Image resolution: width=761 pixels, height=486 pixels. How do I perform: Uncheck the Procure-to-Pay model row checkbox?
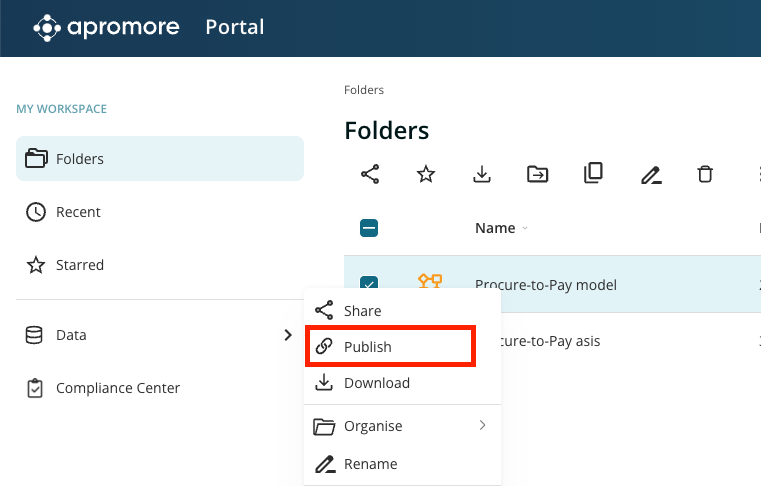click(x=368, y=284)
